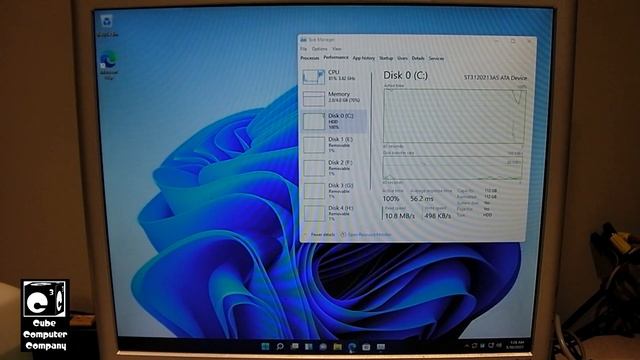The image size is (640, 360).
Task: Open File Explorer from the taskbar
Action: point(337,347)
